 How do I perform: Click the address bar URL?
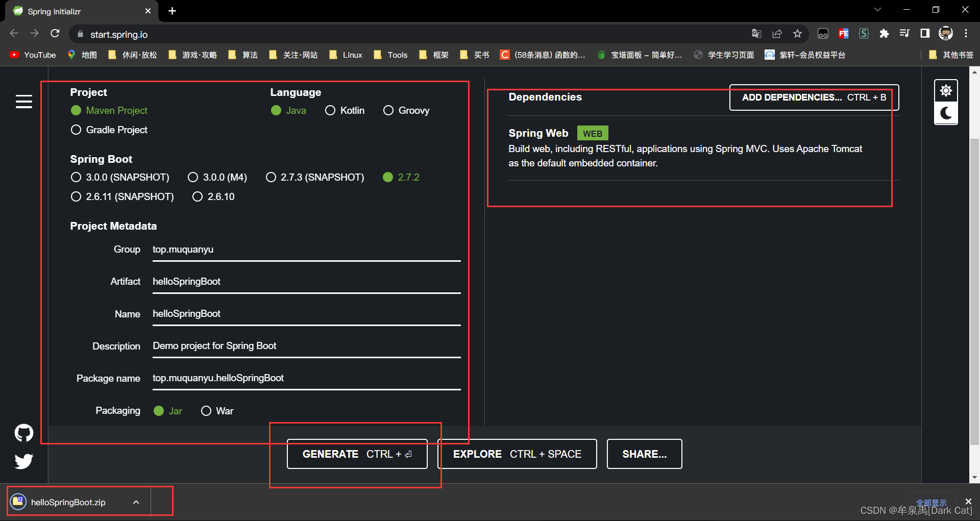[119, 34]
